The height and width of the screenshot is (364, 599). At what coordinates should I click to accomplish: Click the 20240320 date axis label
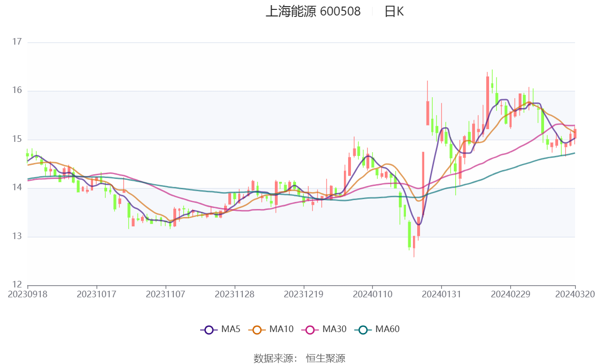[575, 294]
